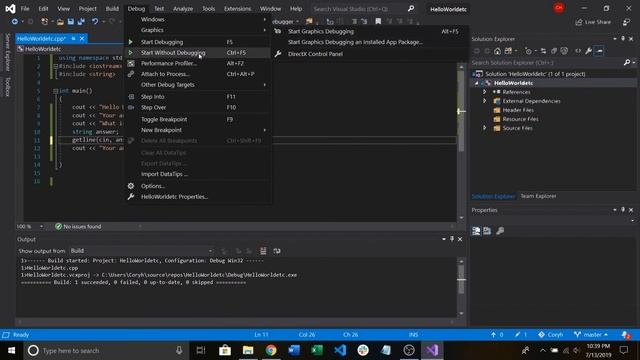
Task: Toggle pin on the Output panel
Action: tap(452, 239)
